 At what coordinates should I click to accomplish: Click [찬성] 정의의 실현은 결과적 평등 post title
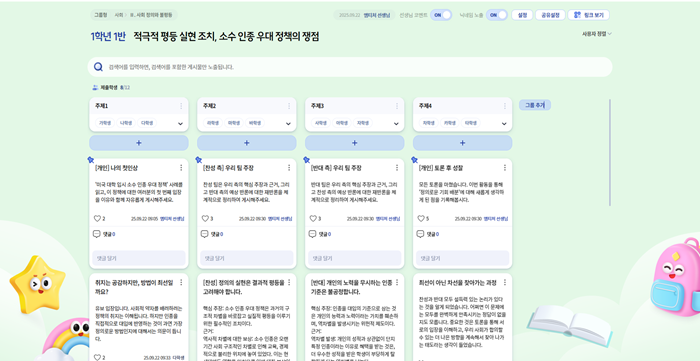243,287
